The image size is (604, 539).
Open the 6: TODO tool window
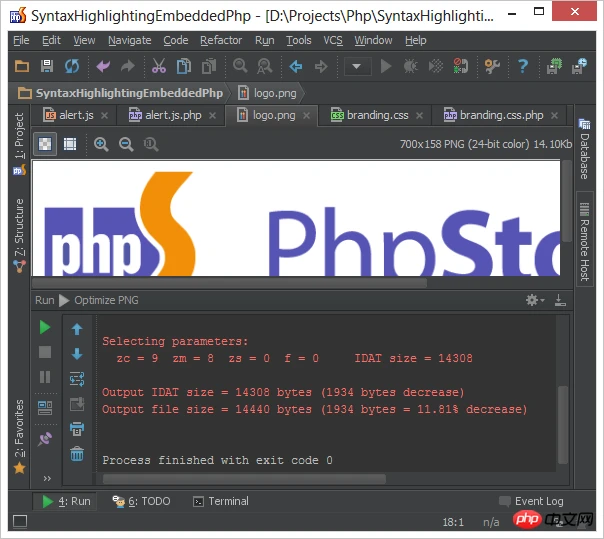[141, 501]
